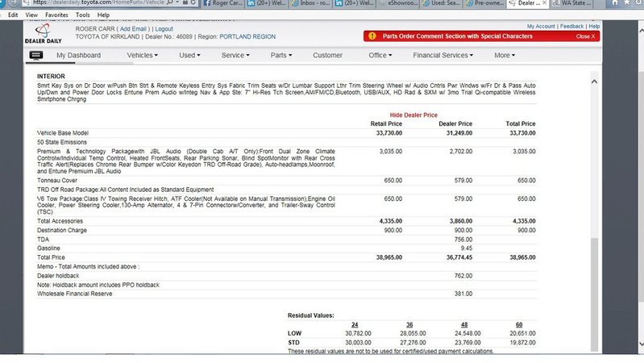The width and height of the screenshot is (644, 363).
Task: Expand the Parts dropdown menu
Action: [x=281, y=55]
